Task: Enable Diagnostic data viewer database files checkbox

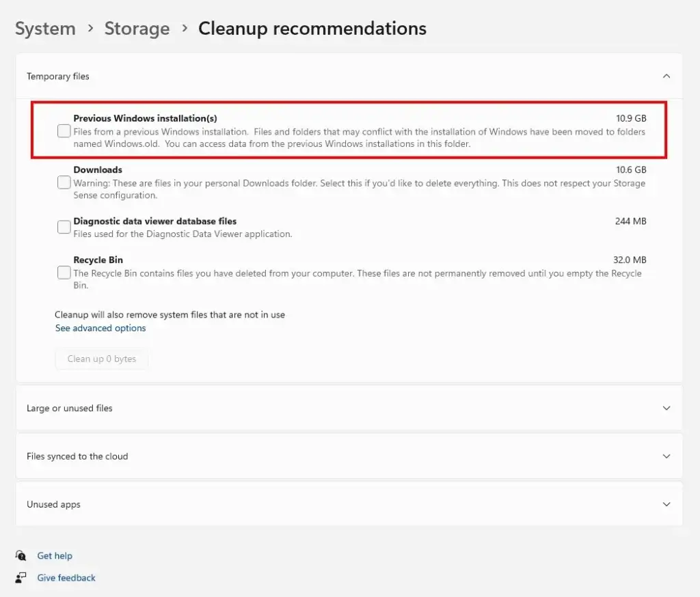Action: click(x=64, y=227)
